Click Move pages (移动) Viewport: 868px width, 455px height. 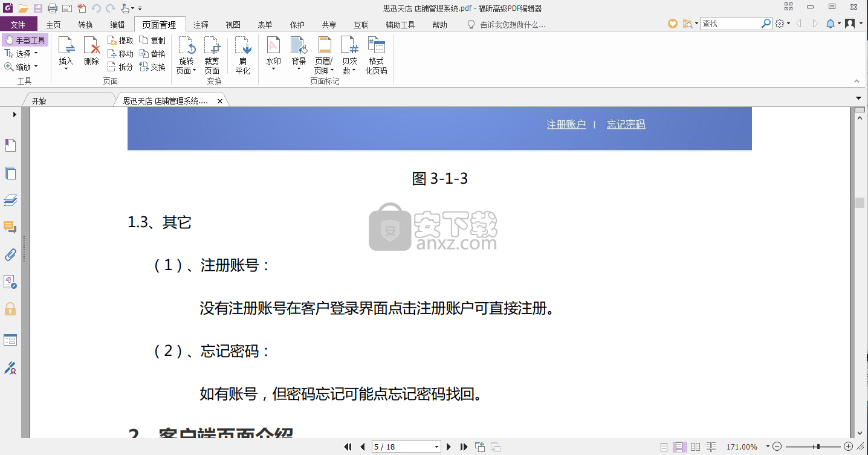point(120,54)
